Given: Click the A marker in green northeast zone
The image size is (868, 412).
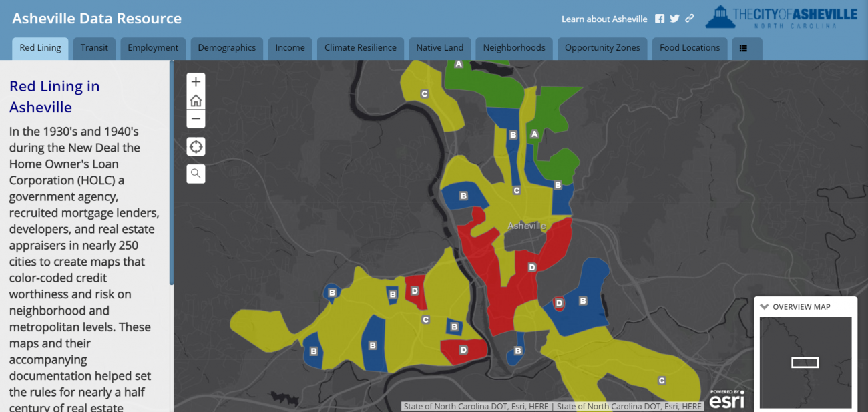Looking at the screenshot, I should pyautogui.click(x=534, y=134).
